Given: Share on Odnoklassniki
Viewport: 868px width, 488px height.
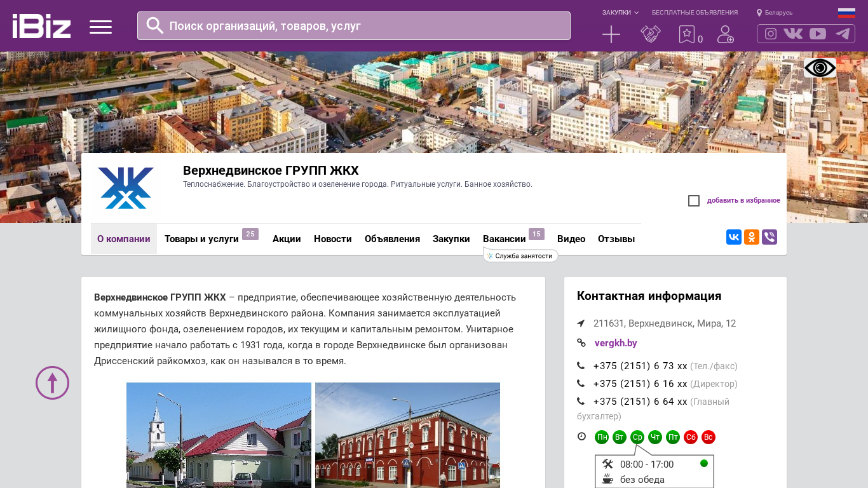Looking at the screenshot, I should [752, 237].
